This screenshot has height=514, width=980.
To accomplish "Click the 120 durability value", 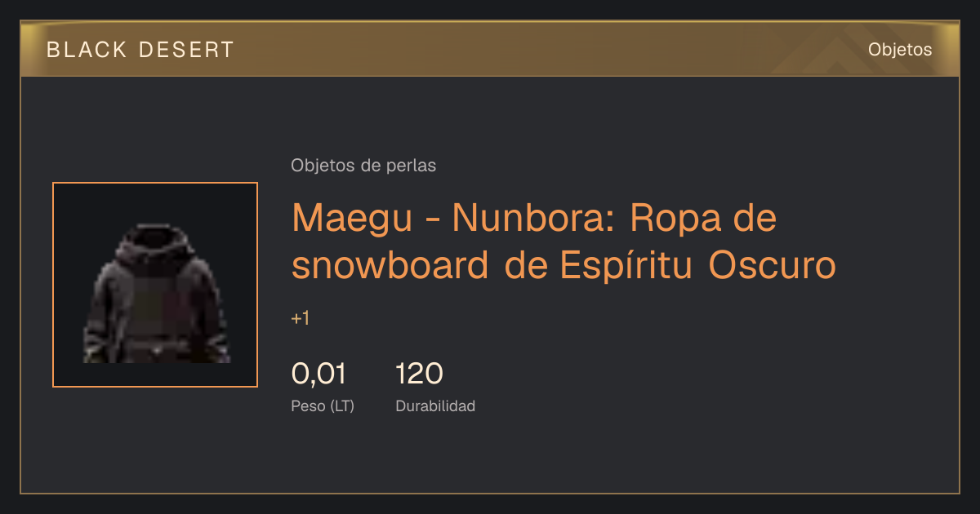I will click(x=419, y=374).
